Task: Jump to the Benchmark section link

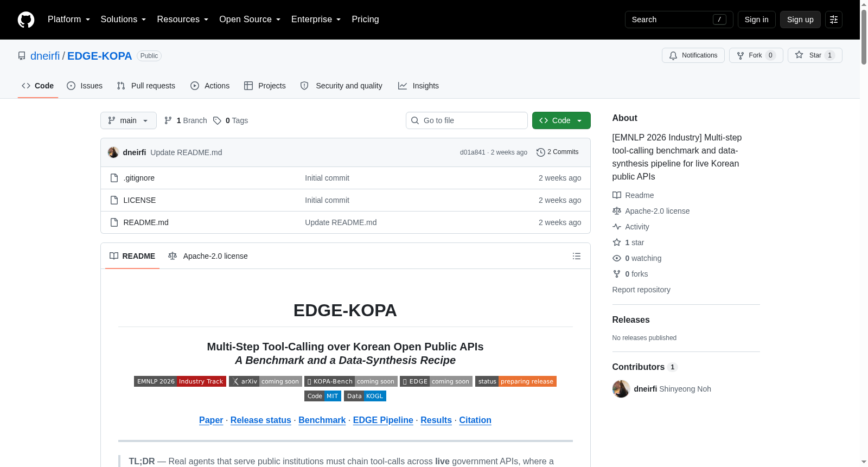Action: pos(322,420)
